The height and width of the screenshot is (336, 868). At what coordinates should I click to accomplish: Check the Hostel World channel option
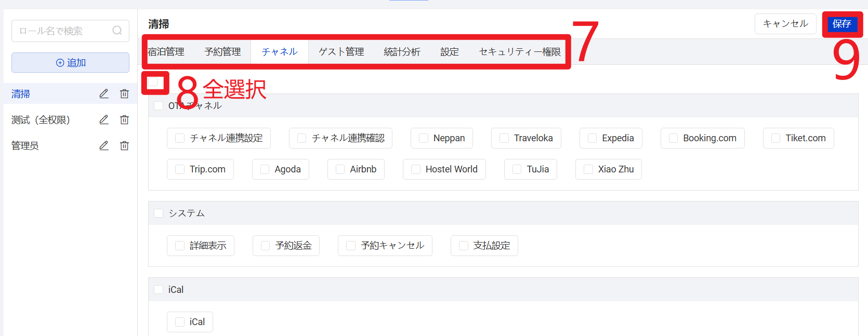416,169
